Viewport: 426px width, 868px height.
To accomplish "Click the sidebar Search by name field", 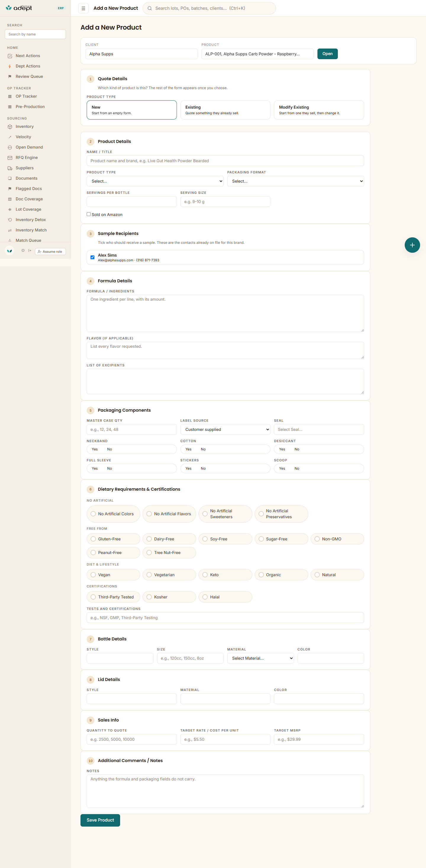I will (x=35, y=34).
